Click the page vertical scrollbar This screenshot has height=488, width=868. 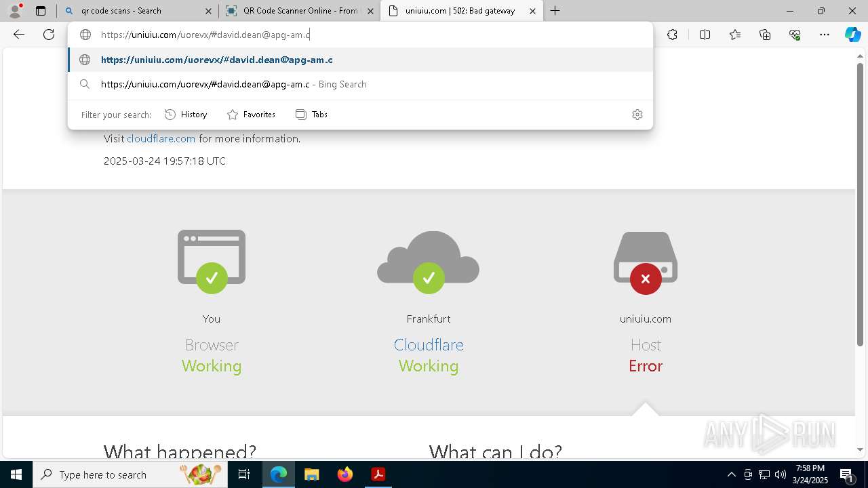tap(861, 205)
